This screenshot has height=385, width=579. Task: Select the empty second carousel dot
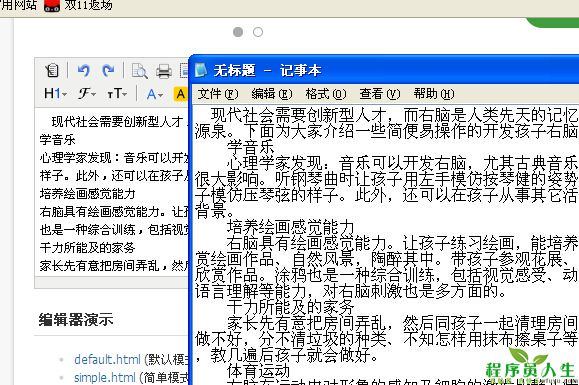(258, 32)
